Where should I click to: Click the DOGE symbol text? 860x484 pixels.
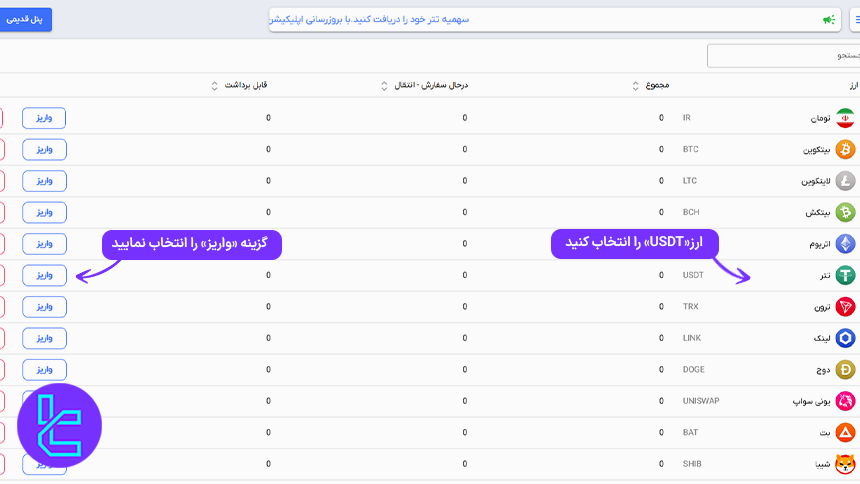[x=693, y=369]
